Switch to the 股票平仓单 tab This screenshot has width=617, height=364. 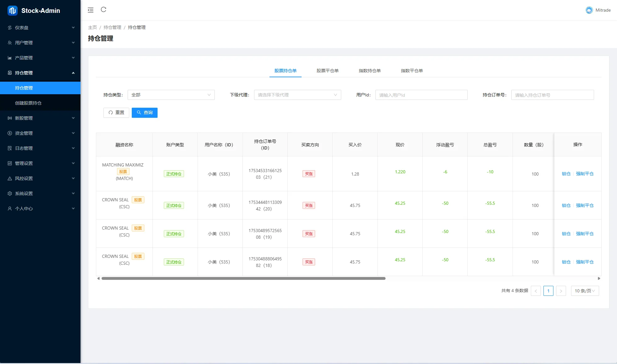pyautogui.click(x=327, y=71)
